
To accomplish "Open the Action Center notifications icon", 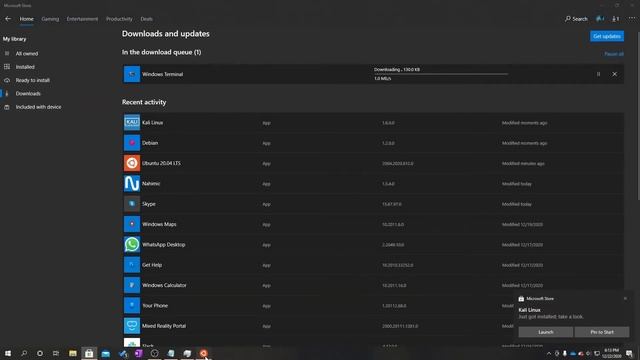I will [629, 353].
